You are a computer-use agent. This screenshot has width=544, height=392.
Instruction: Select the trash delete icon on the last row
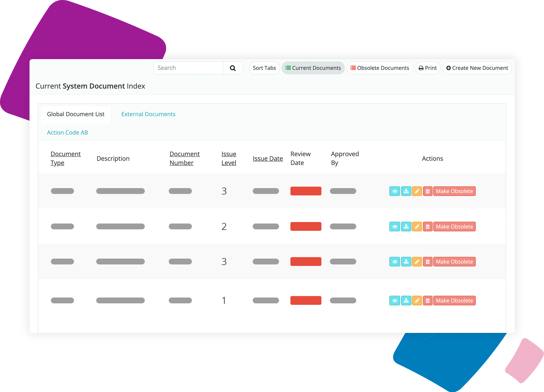(x=427, y=300)
